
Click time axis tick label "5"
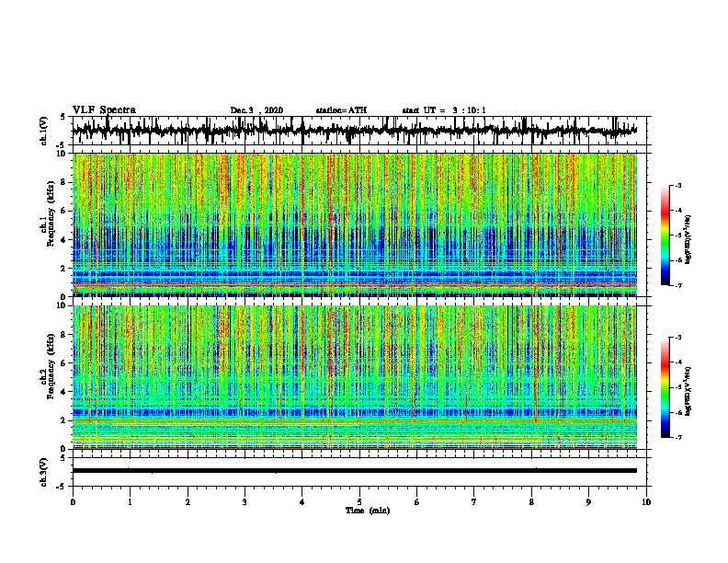(x=359, y=502)
